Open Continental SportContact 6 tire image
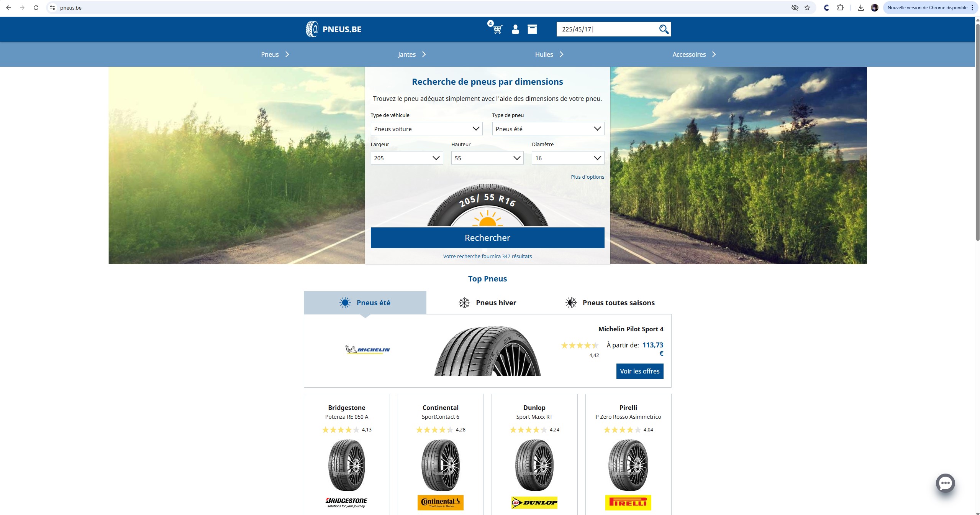The height and width of the screenshot is (515, 980). click(440, 465)
